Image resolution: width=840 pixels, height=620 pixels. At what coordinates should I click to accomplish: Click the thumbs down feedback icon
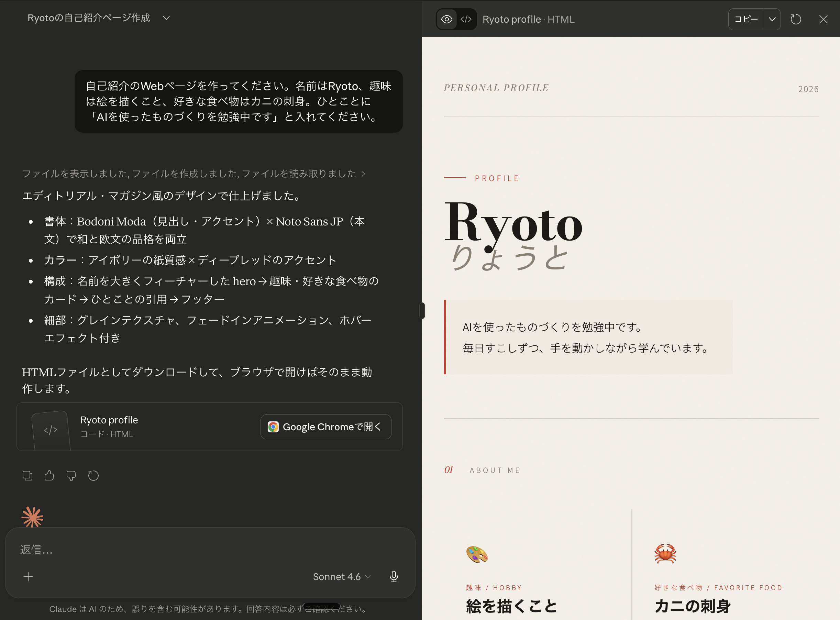click(x=71, y=476)
